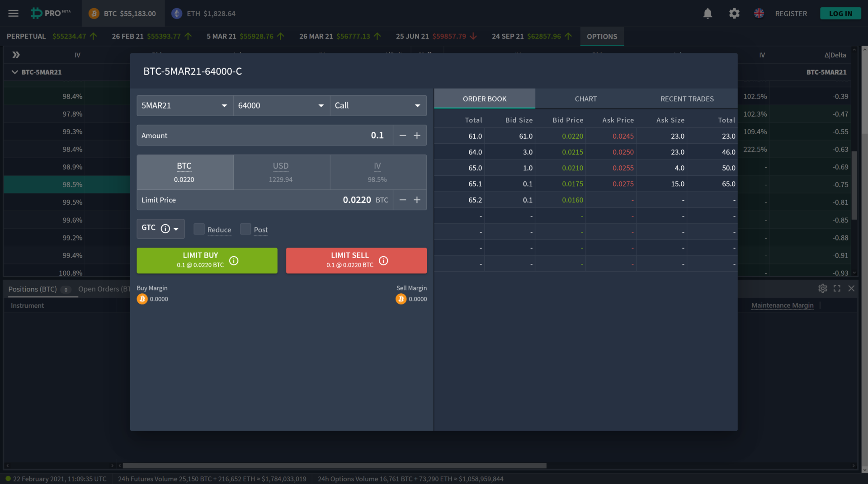868x484 pixels.
Task: Click the LIMIT SELL button
Action: (x=356, y=260)
